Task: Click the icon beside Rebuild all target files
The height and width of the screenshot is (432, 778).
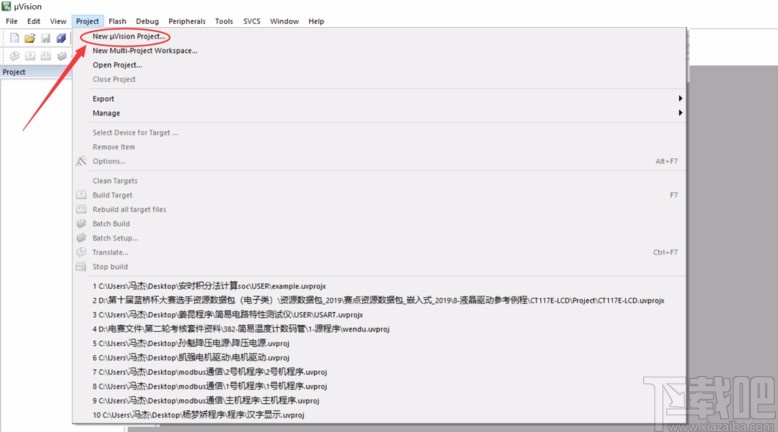Action: click(81, 209)
